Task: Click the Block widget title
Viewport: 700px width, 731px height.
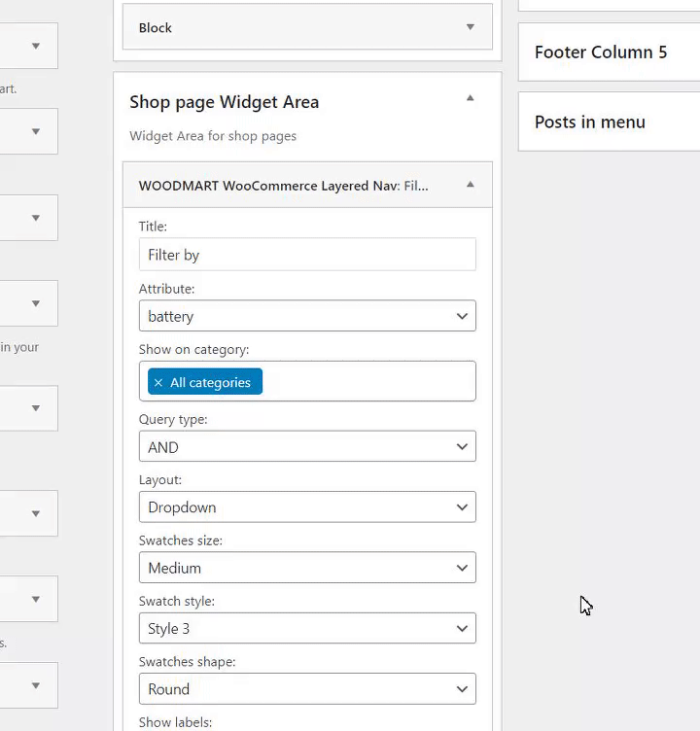Action: coord(156,28)
